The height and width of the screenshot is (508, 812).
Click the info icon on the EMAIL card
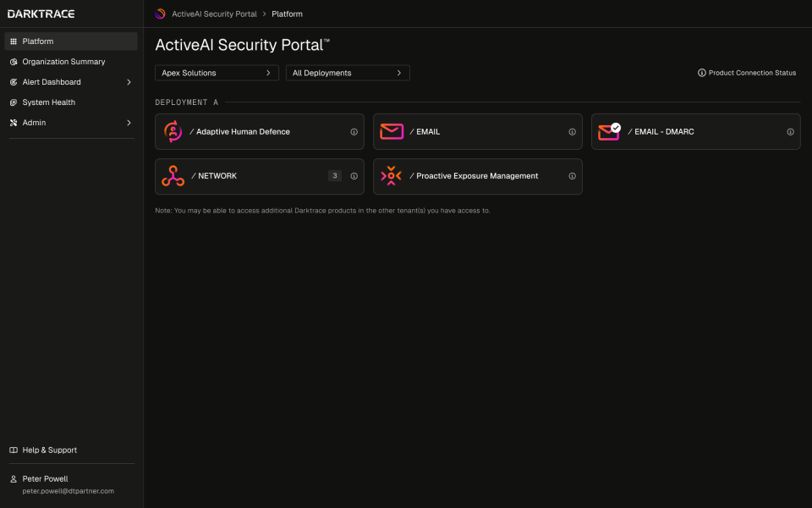point(572,131)
